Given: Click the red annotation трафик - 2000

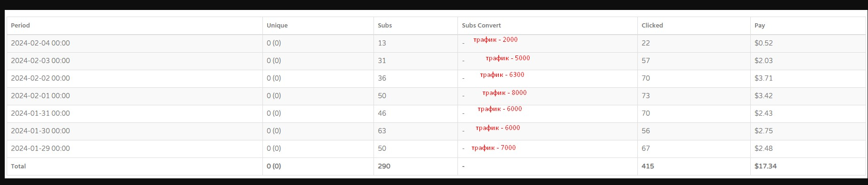Looking at the screenshot, I should click(x=495, y=40).
